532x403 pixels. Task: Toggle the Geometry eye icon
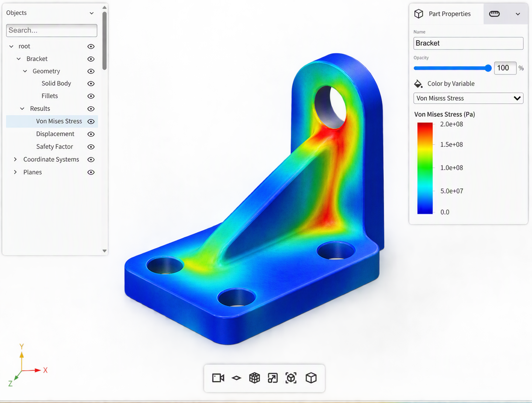(x=91, y=71)
